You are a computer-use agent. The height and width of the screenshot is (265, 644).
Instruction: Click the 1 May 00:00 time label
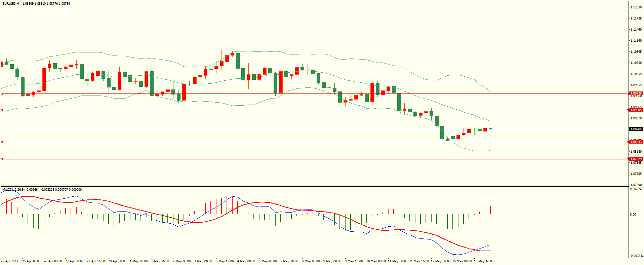coord(138,261)
